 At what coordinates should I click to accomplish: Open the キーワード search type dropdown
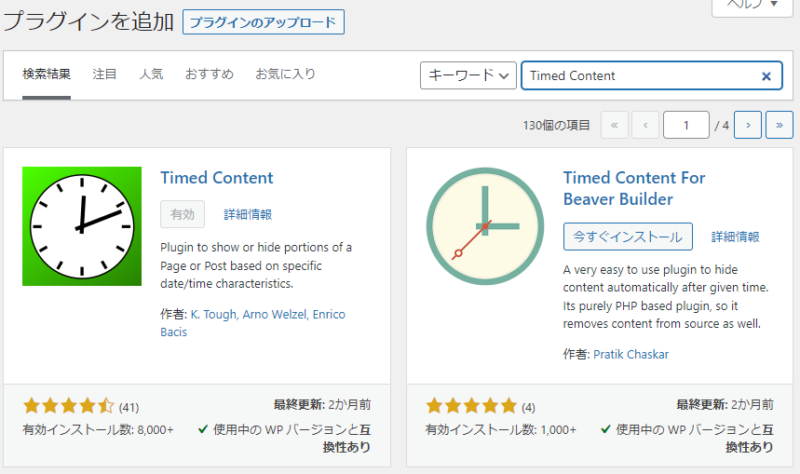(x=468, y=76)
